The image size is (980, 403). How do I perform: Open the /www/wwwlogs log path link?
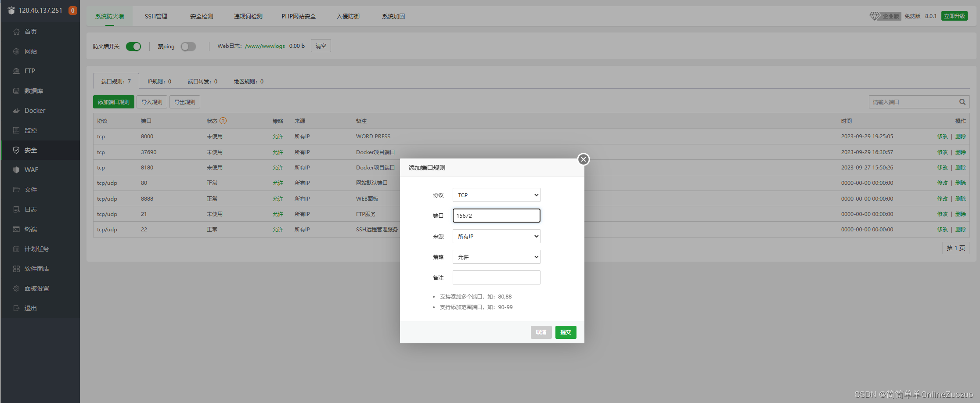coord(265,46)
